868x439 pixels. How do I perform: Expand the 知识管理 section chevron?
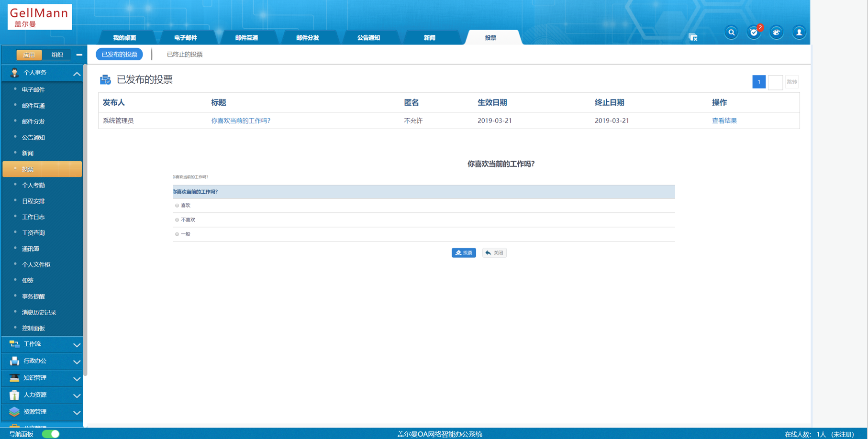tap(77, 379)
